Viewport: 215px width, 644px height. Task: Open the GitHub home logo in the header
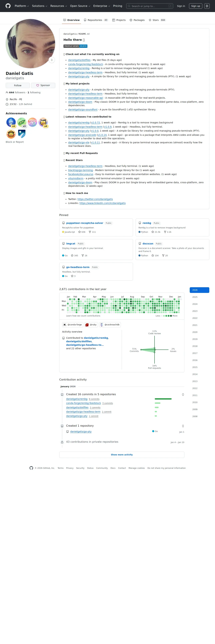(8, 6)
